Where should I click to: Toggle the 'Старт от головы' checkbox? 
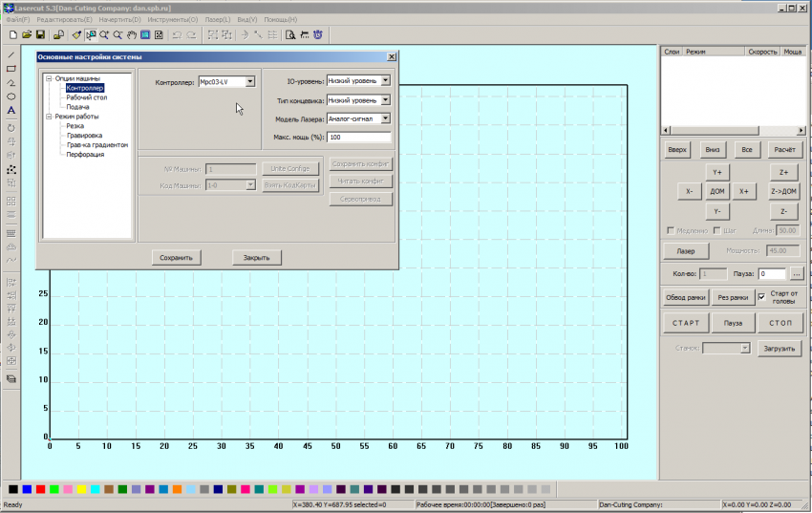click(761, 297)
